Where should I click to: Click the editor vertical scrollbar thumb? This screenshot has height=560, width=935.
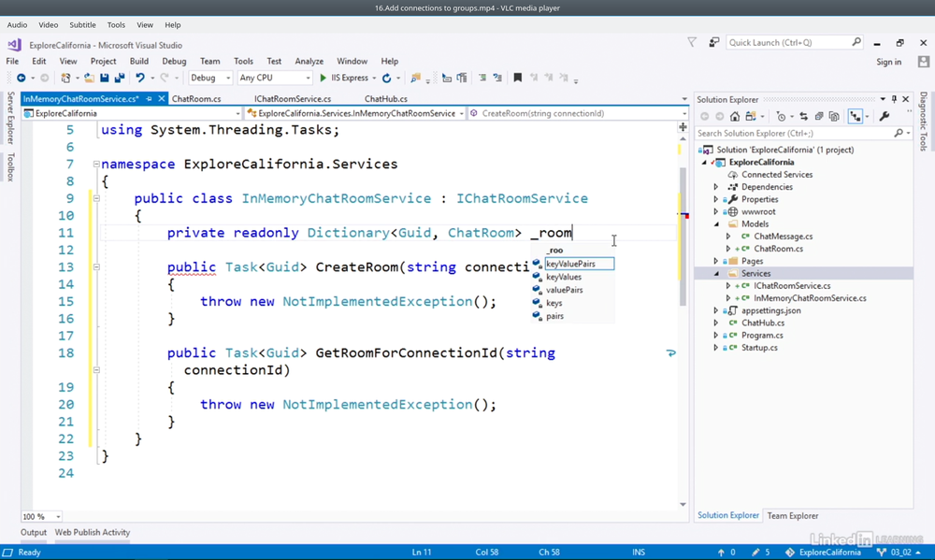pos(683,236)
